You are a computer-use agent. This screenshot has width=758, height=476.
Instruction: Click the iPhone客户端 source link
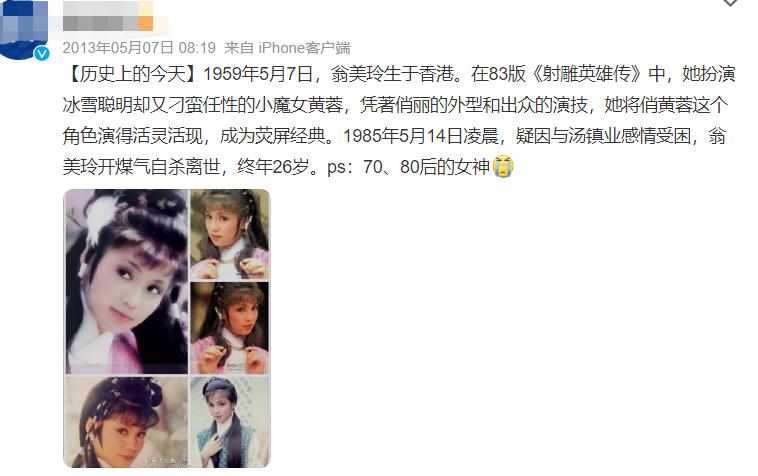pos(305,48)
